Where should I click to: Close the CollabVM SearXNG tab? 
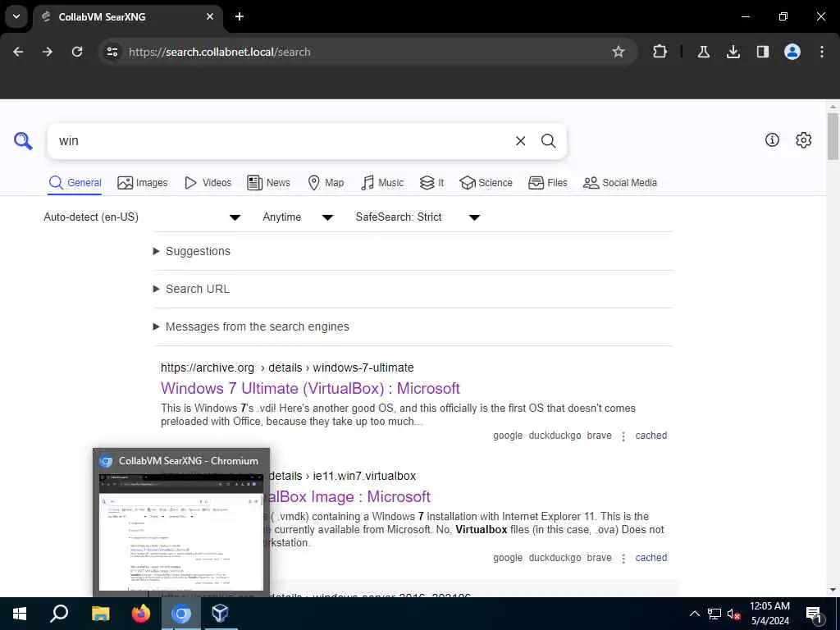[x=210, y=16]
